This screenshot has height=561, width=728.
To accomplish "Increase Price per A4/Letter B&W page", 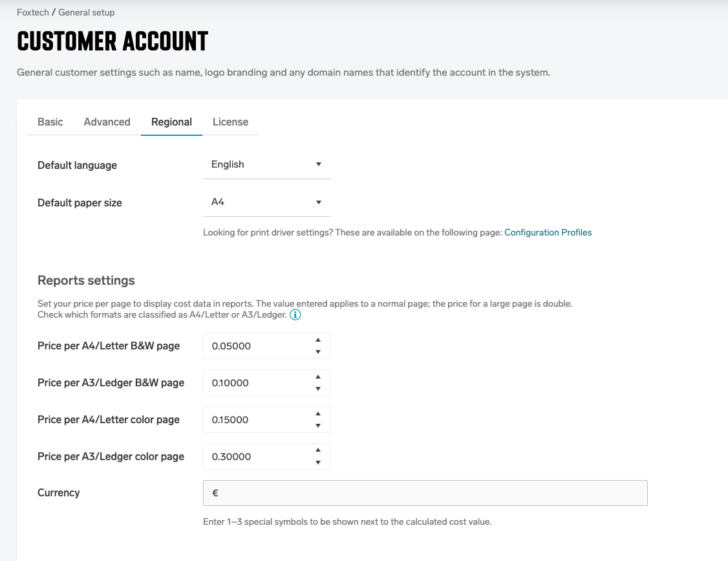I will [317, 340].
